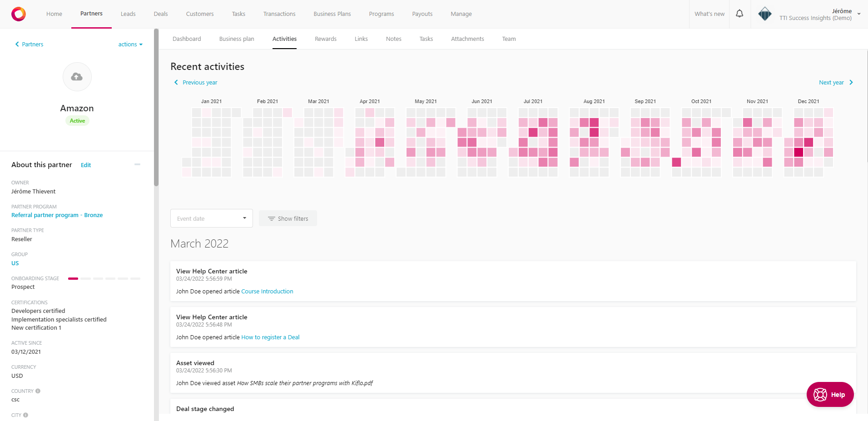Switch to the Rewards tab

(x=326, y=39)
